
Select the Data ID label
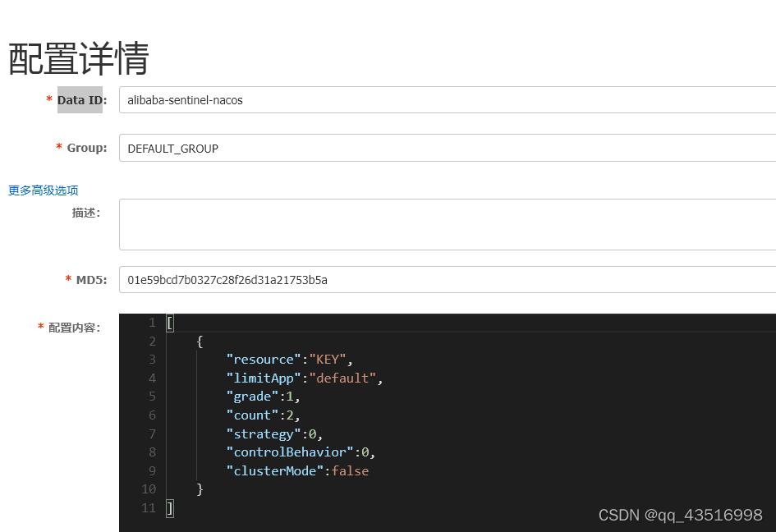(x=81, y=100)
